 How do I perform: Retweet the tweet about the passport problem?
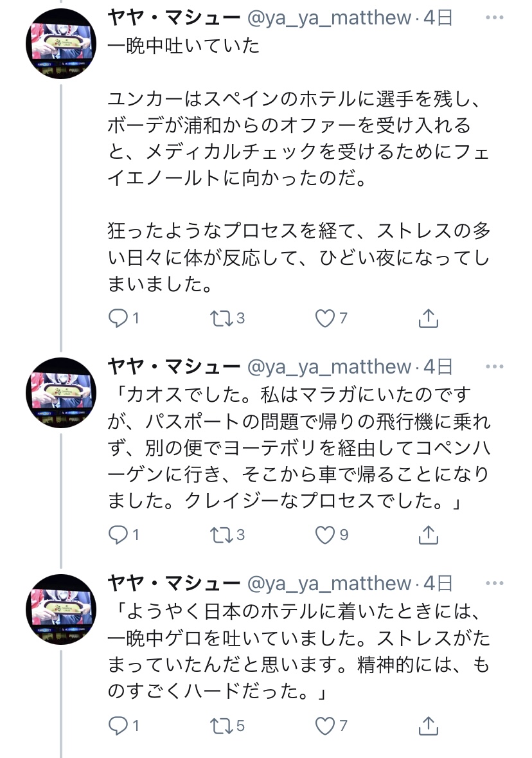[x=222, y=534]
